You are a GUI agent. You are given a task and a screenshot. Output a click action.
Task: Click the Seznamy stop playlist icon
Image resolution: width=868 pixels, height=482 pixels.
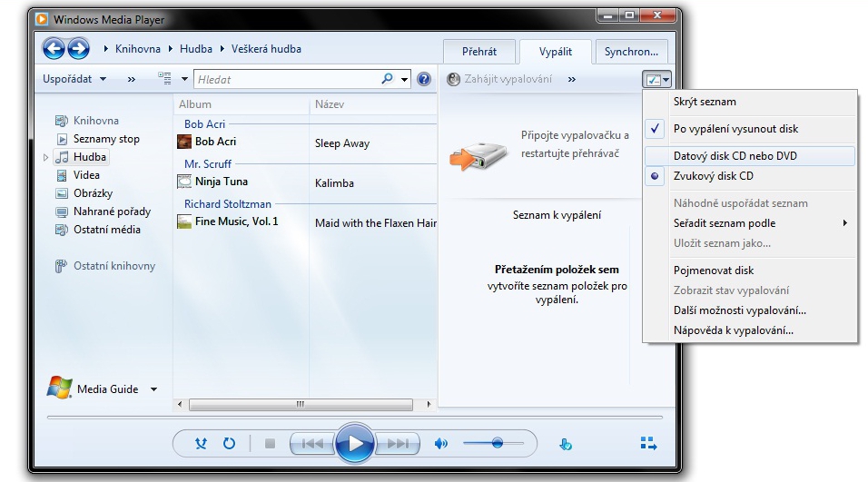[x=62, y=139]
